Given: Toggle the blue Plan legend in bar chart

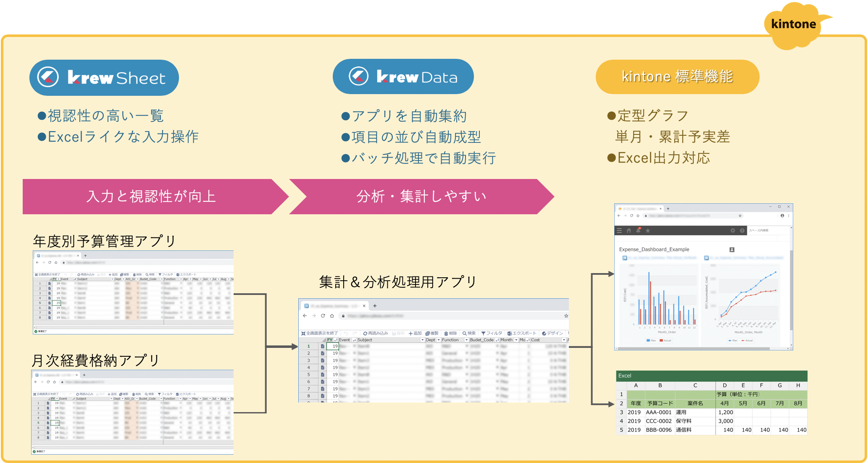Looking at the screenshot, I should (x=651, y=341).
